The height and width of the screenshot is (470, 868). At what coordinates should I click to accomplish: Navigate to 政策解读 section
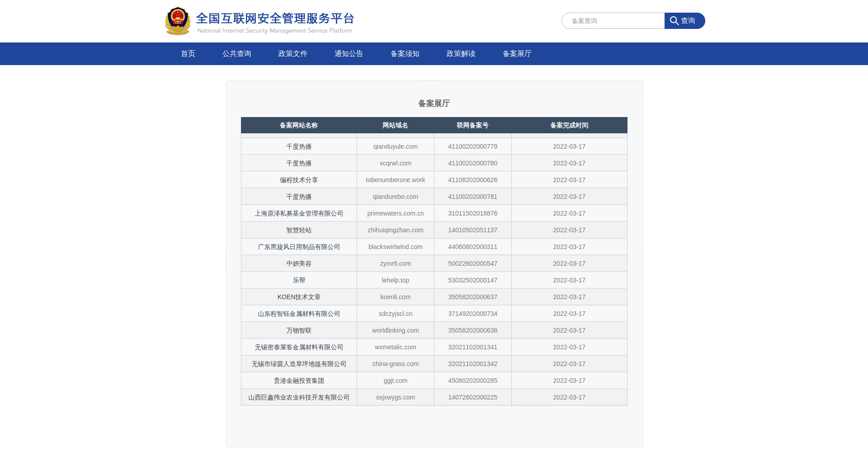click(461, 54)
